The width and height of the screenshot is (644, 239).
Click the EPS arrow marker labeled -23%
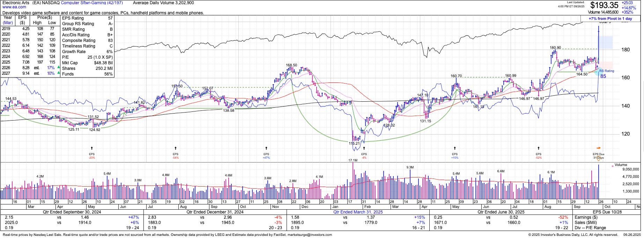(x=92, y=148)
